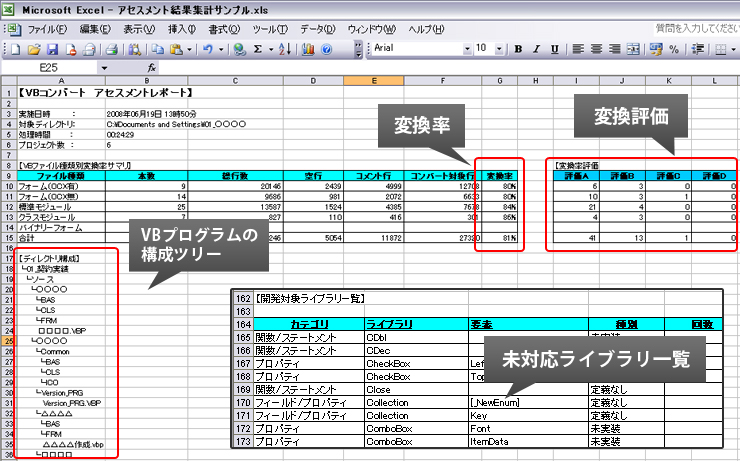Click the AutoSum sigma icon
740x461 pixels.
[x=258, y=48]
